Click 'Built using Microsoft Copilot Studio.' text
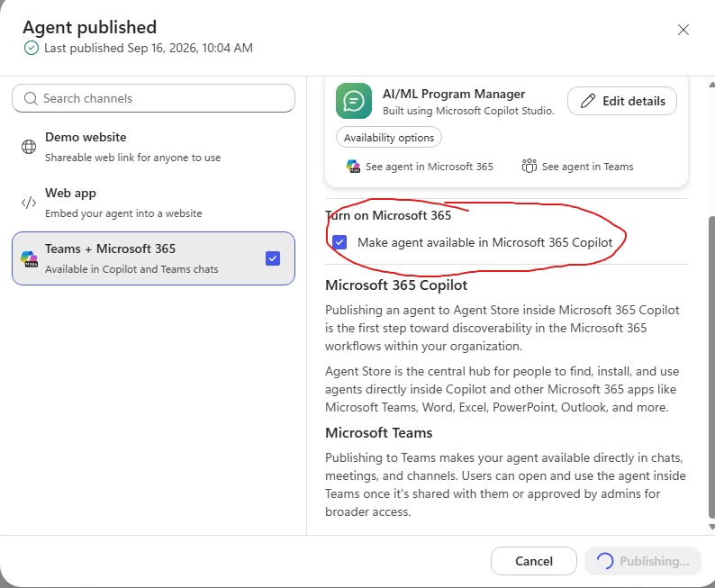This screenshot has height=588, width=715. [468, 111]
